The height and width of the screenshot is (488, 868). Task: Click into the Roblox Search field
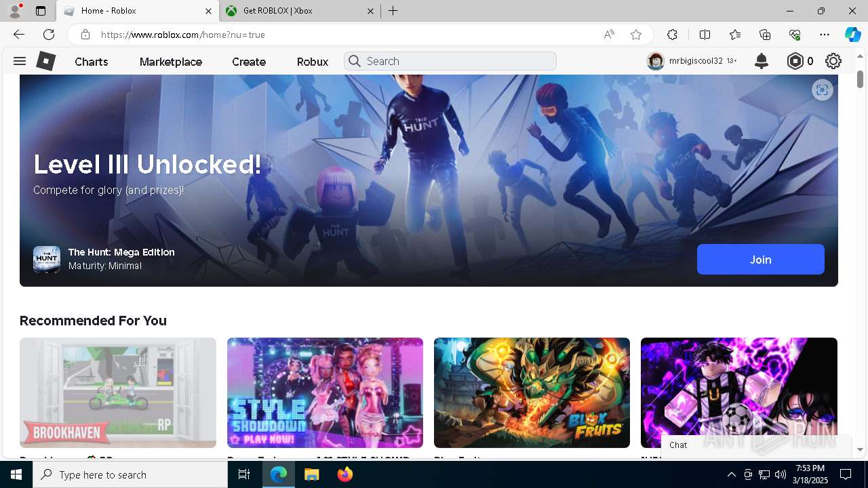450,61
